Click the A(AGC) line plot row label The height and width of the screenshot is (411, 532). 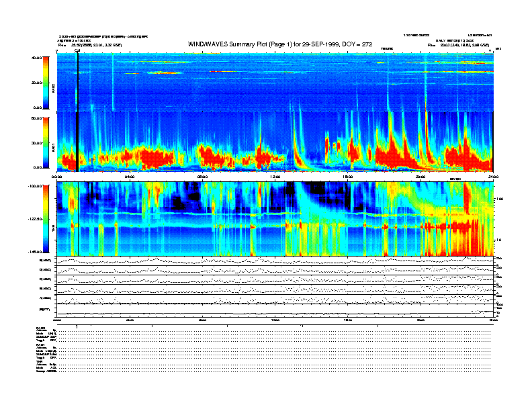[46, 298]
